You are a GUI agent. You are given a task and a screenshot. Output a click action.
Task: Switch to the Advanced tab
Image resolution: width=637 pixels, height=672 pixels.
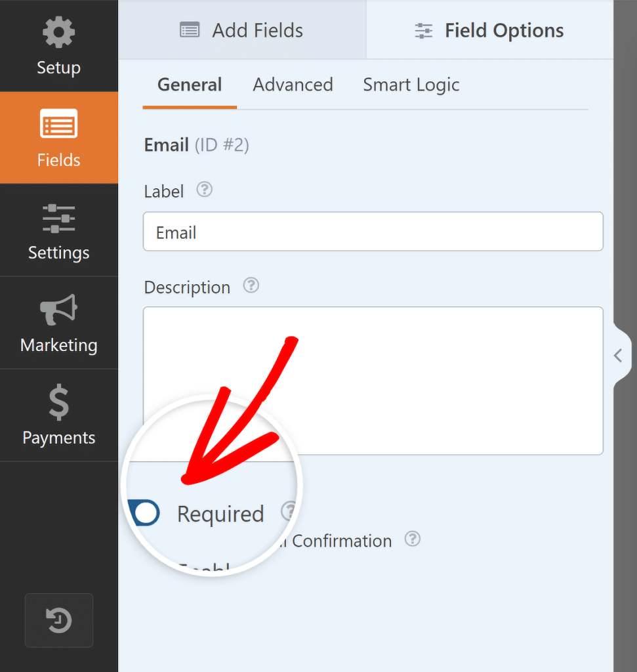point(293,84)
